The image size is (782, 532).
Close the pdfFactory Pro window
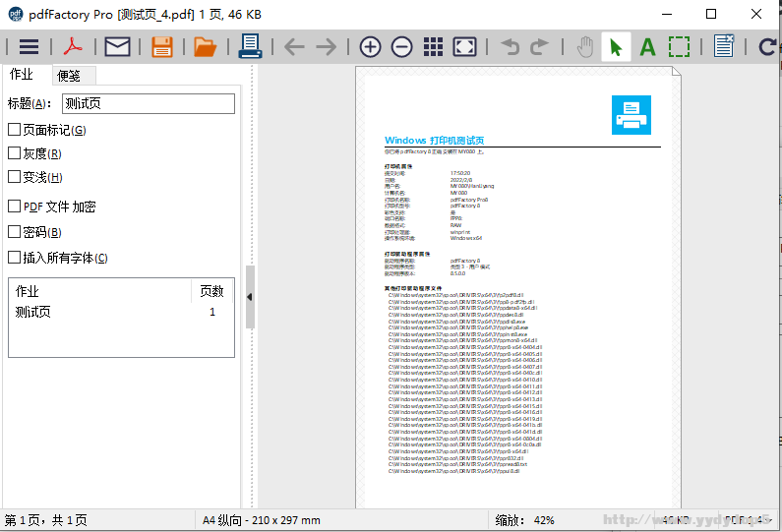[x=756, y=14]
